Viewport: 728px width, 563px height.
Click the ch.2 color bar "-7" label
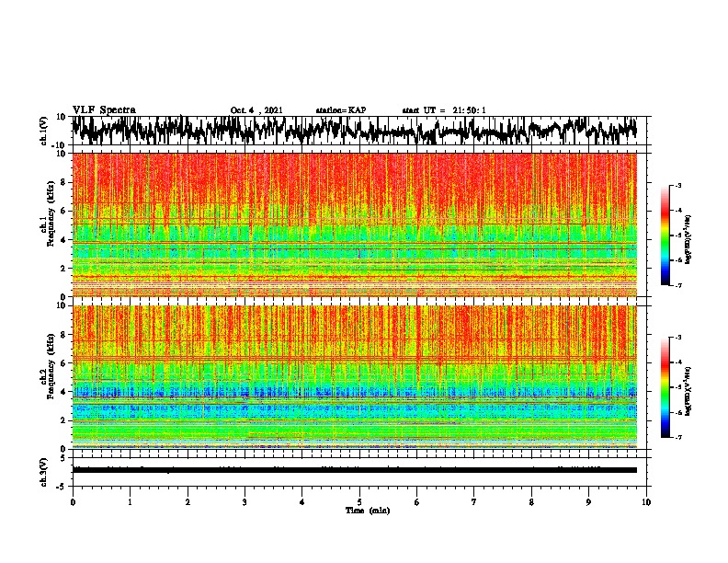[678, 438]
